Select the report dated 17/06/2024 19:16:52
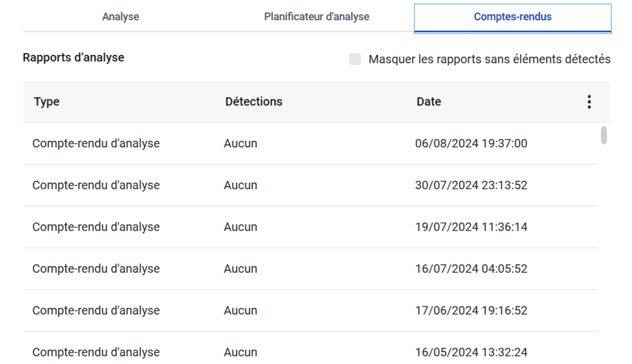 tap(471, 310)
